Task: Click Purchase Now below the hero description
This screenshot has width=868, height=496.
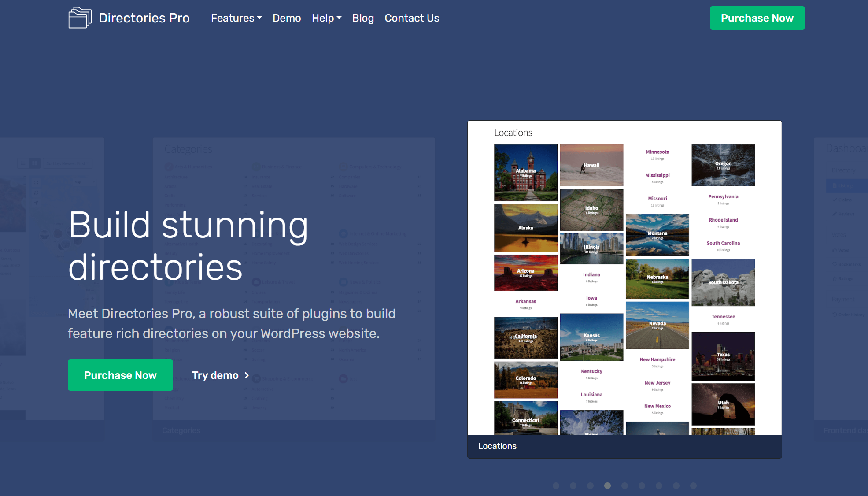Action: point(120,375)
